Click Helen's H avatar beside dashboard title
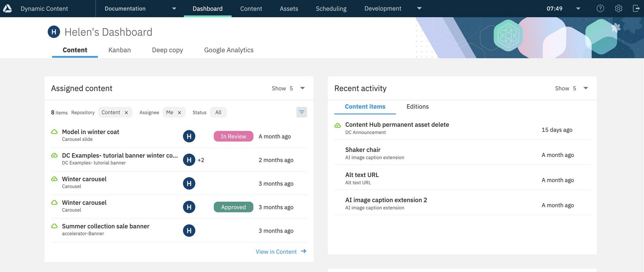 click(54, 32)
